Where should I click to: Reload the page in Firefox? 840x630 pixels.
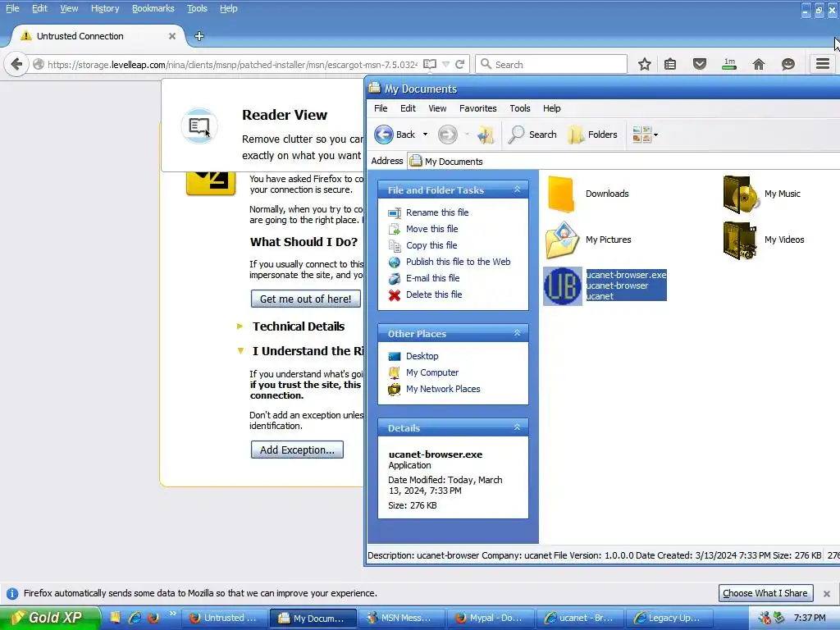tap(459, 64)
